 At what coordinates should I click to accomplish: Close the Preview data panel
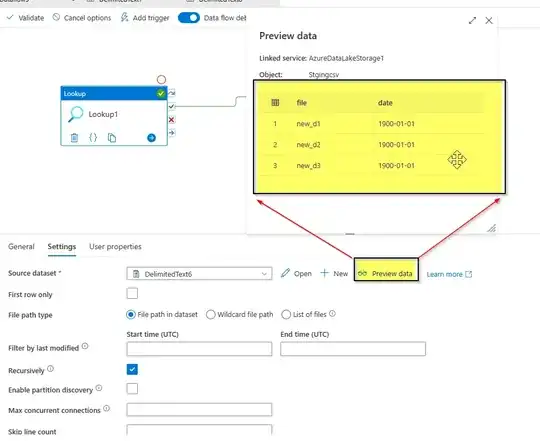(x=489, y=21)
